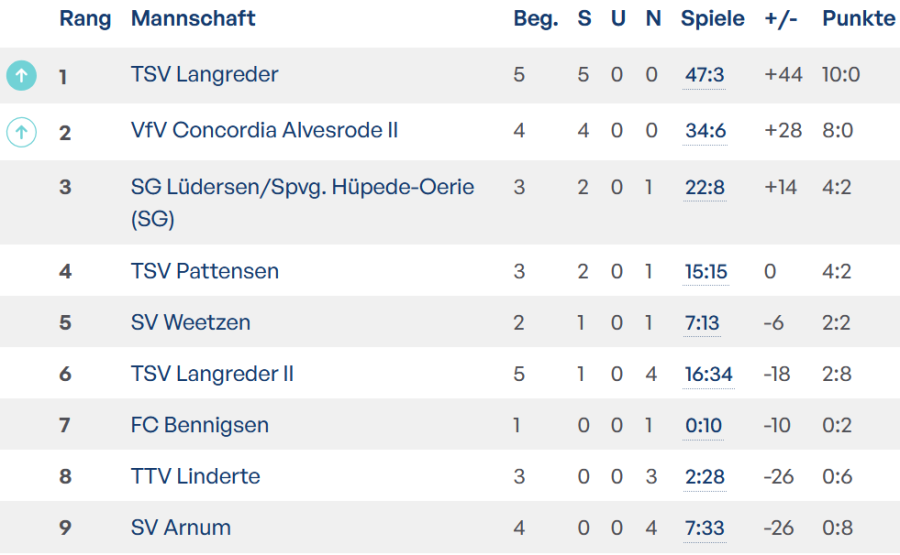Viewport: 900px width, 555px height.
Task: Open the 15:15 games score for Pattensen
Action: point(706,271)
